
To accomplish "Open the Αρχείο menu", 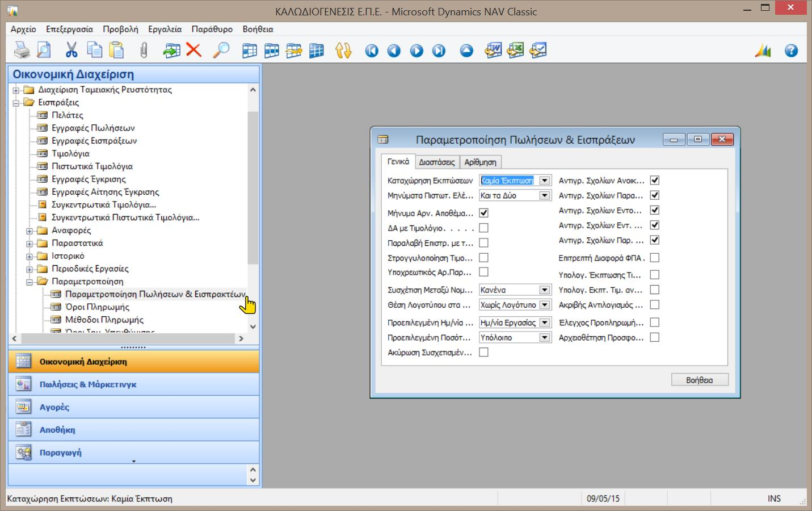I will pos(23,29).
